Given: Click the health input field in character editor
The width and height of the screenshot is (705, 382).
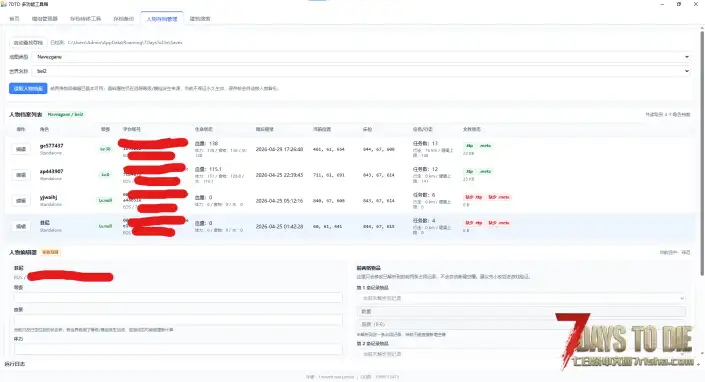Looking at the screenshot, I should coord(178,320).
